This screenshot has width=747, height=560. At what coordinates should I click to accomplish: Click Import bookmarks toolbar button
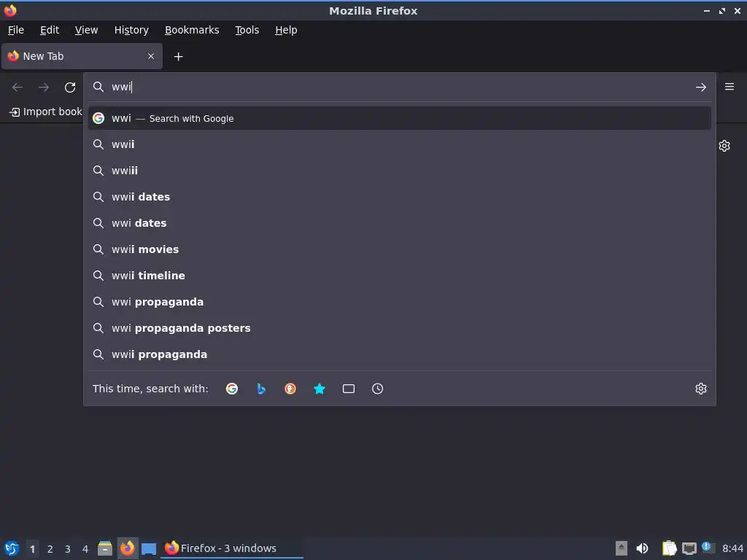coord(46,112)
